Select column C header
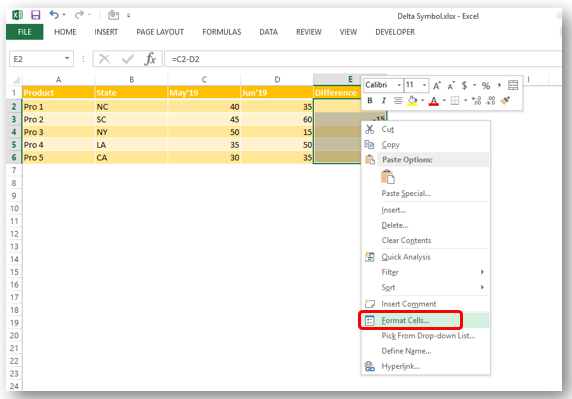The width and height of the screenshot is (572, 399). [x=204, y=80]
